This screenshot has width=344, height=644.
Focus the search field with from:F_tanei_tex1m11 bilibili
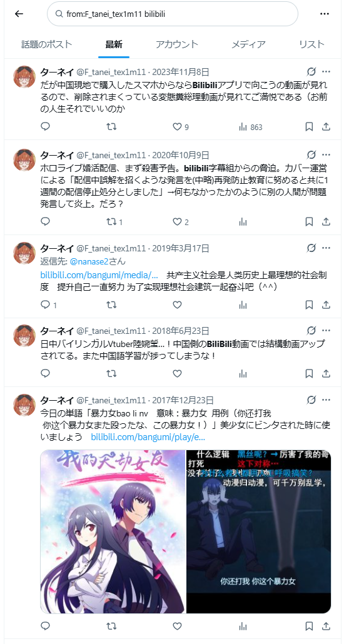[x=173, y=14]
